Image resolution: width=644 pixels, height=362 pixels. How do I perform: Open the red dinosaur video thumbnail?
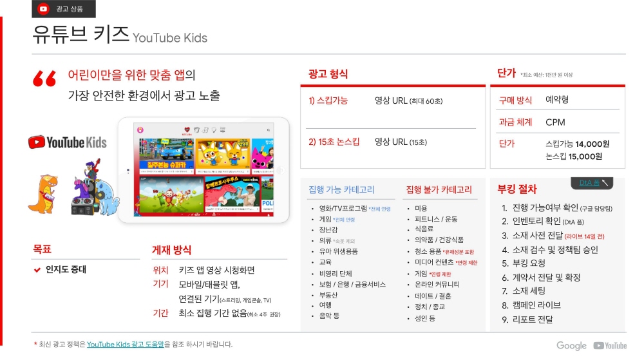coord(232,194)
